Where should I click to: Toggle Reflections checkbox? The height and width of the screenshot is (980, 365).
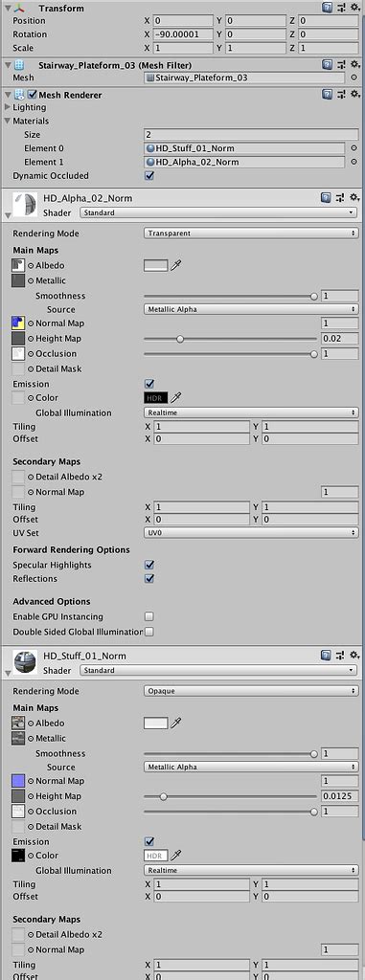point(149,579)
